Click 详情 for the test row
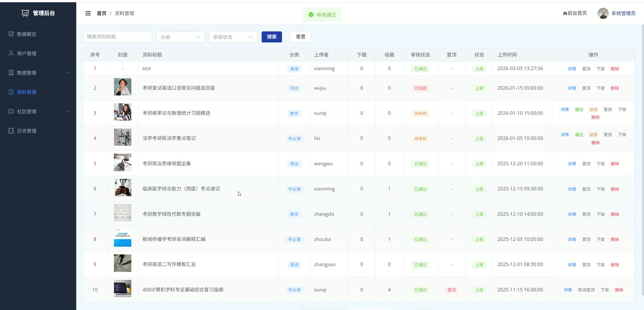 point(572,69)
